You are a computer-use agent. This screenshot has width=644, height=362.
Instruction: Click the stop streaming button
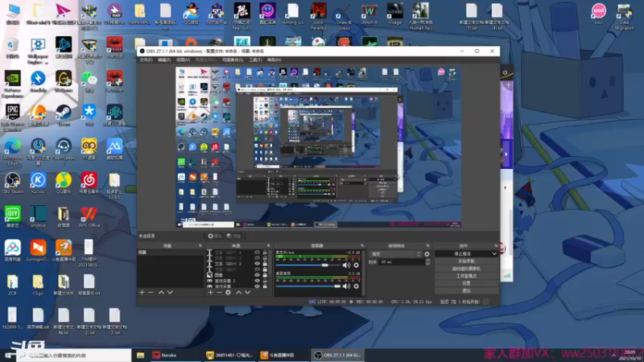click(x=463, y=254)
